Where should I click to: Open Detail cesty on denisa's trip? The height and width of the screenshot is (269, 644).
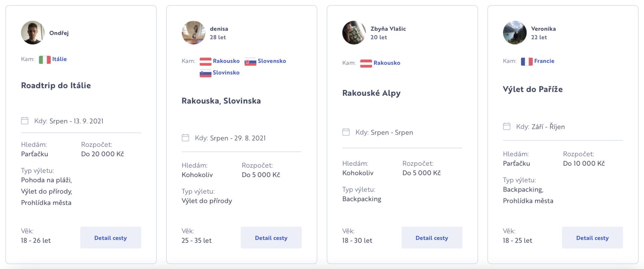coord(271,238)
